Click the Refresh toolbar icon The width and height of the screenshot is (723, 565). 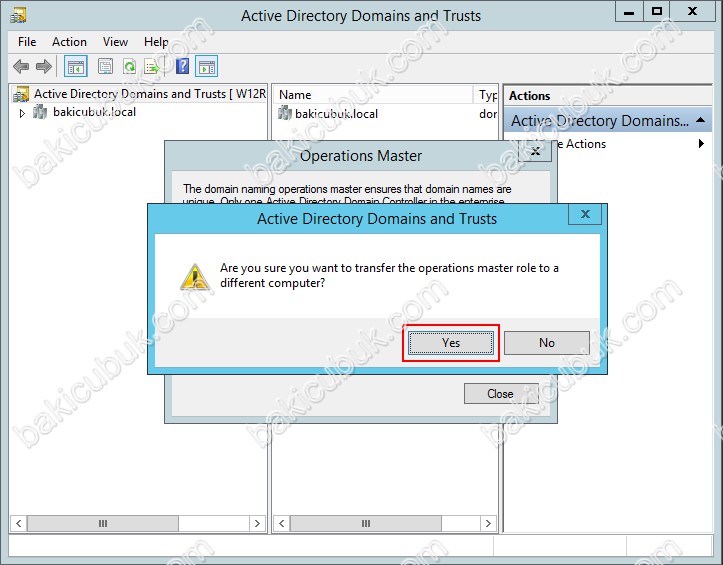point(130,67)
